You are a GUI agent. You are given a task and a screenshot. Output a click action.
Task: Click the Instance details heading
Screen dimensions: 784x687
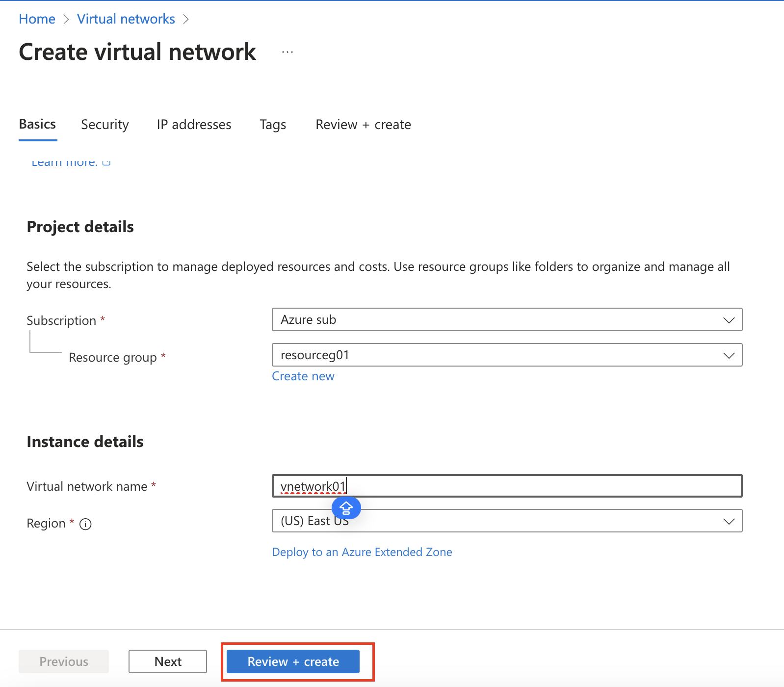coord(85,442)
